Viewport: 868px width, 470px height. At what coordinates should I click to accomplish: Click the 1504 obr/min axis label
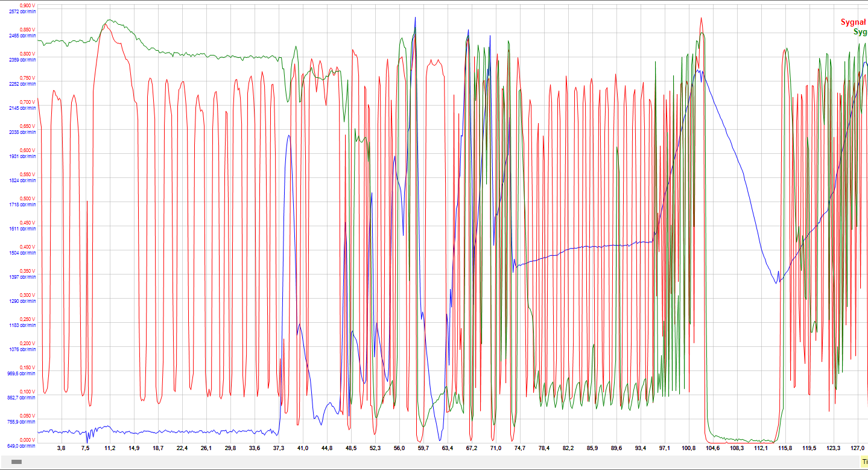[22, 253]
